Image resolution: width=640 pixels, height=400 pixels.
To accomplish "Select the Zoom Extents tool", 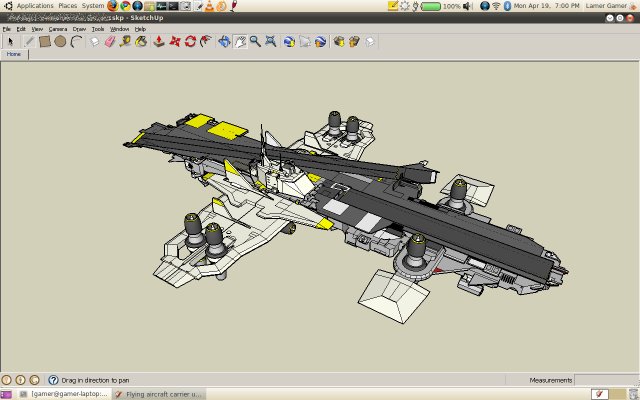I will 271,42.
